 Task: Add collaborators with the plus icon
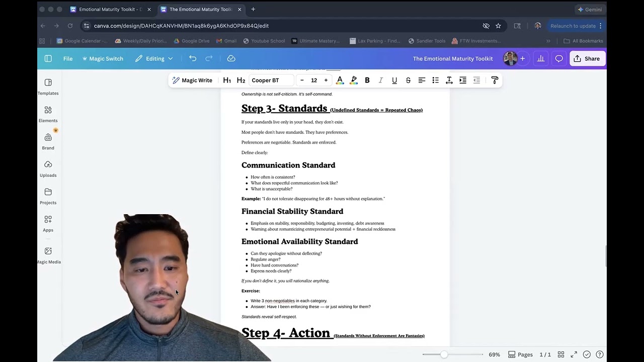(522, 58)
